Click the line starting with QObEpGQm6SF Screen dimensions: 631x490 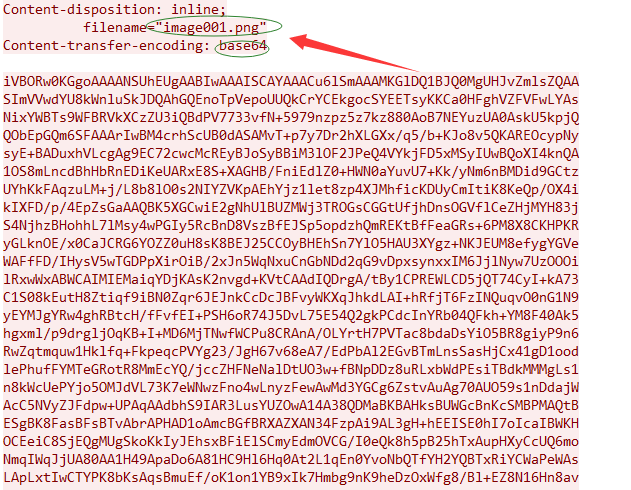tap(291, 136)
